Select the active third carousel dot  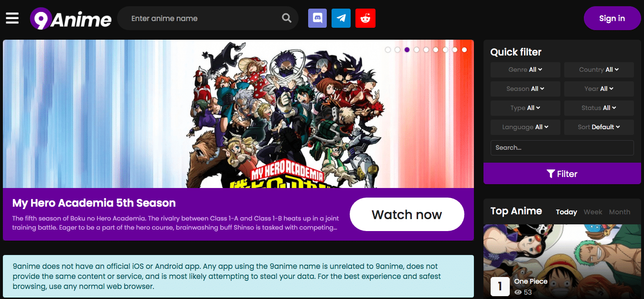407,50
